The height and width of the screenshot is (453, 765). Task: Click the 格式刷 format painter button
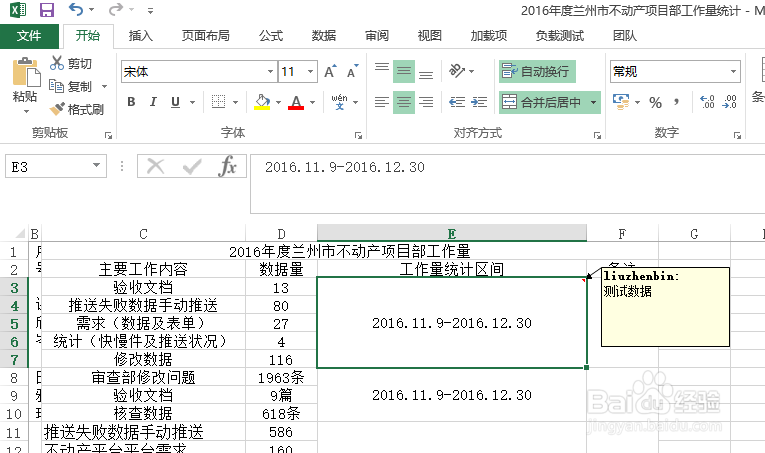click(77, 109)
